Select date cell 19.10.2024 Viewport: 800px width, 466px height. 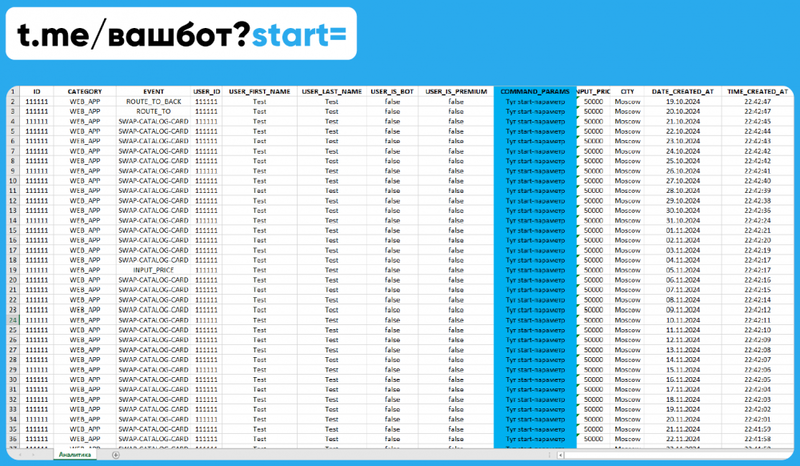click(x=683, y=102)
